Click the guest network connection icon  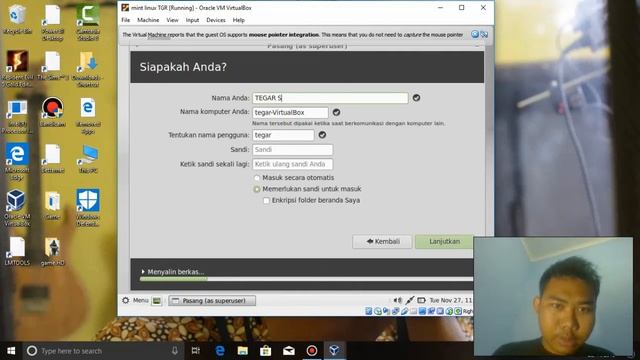pyautogui.click(x=409, y=300)
